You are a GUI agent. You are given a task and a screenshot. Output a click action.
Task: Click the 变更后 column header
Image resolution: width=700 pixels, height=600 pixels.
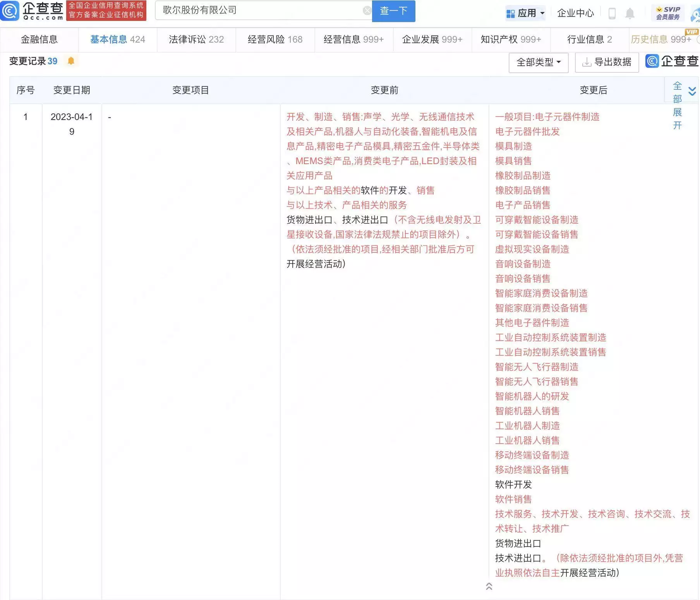pyautogui.click(x=593, y=90)
